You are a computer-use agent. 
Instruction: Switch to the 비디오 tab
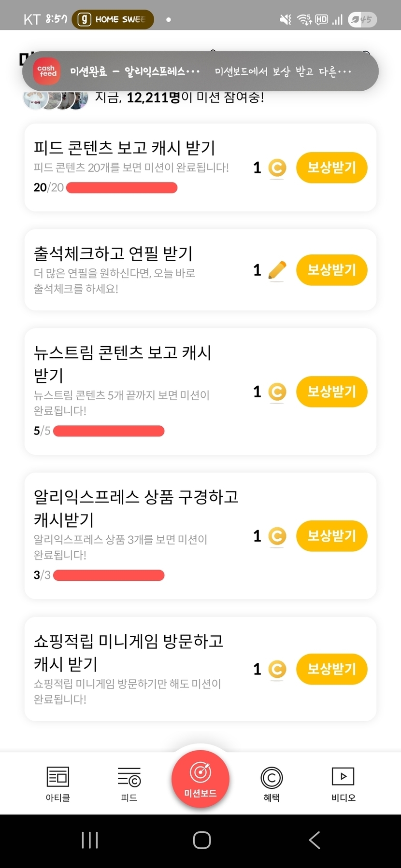click(343, 783)
